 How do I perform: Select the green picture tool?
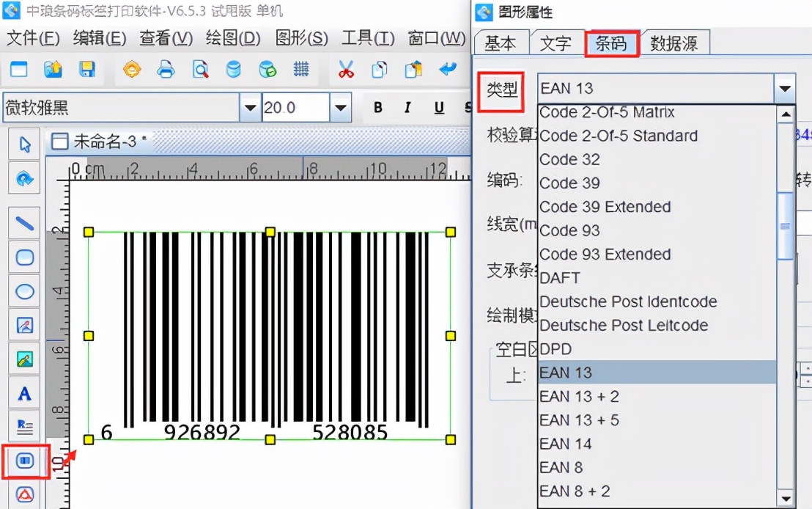point(24,359)
